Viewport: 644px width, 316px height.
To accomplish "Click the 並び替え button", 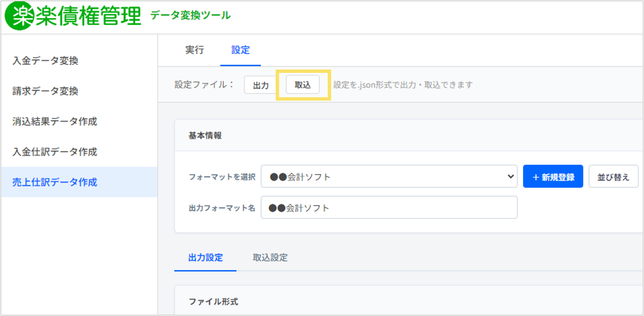I will (613, 176).
